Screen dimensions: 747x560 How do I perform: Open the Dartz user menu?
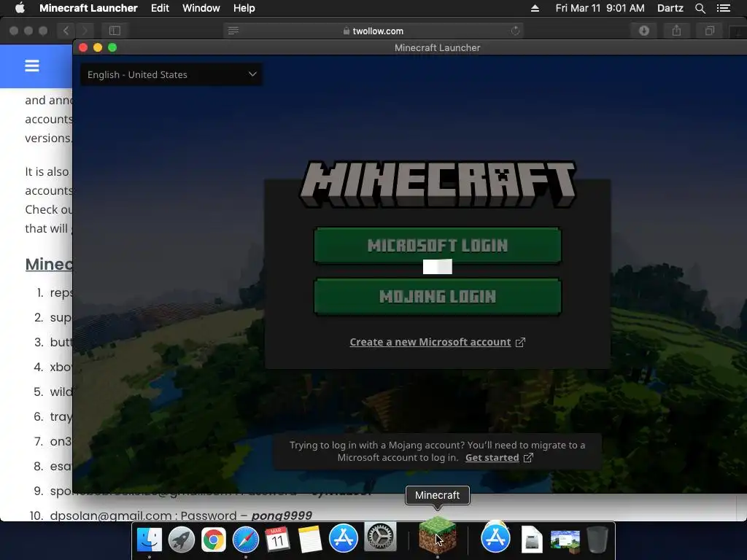(670, 8)
